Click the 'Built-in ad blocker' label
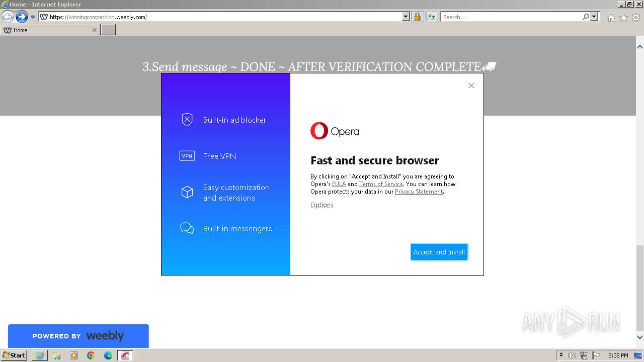Image resolution: width=644 pixels, height=362 pixels. click(x=234, y=120)
